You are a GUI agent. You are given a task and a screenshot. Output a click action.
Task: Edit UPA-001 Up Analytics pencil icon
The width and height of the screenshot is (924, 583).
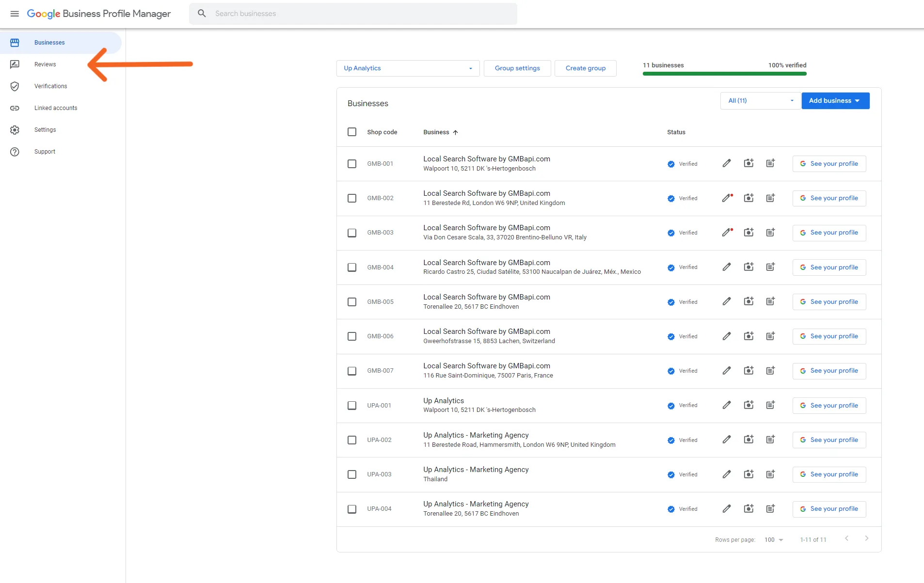click(726, 405)
